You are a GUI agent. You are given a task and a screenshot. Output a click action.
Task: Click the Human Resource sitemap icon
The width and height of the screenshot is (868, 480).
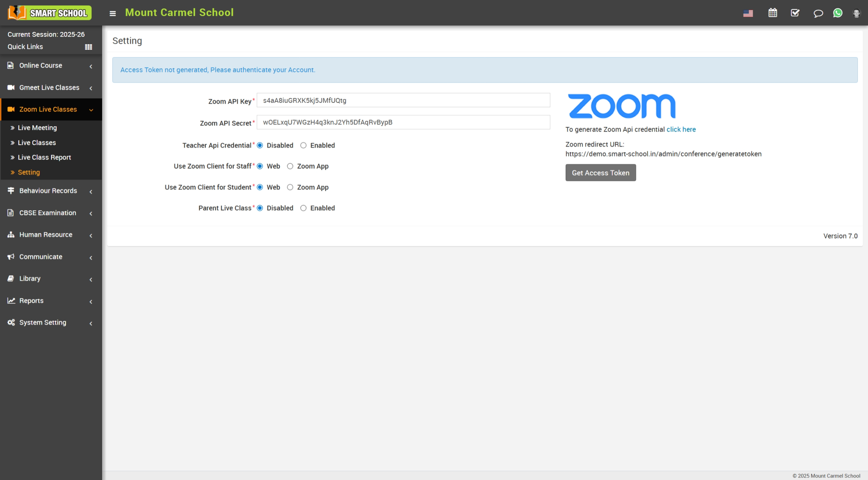(11, 234)
